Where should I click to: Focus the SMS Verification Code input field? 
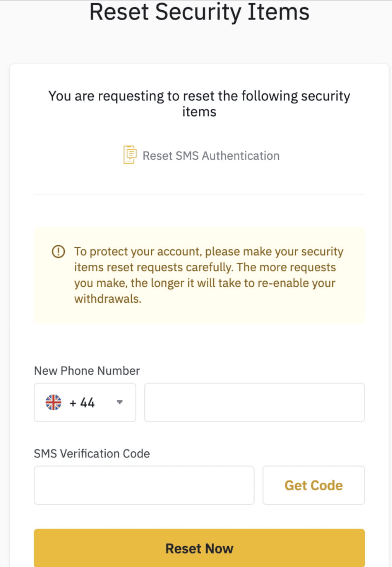point(144,485)
